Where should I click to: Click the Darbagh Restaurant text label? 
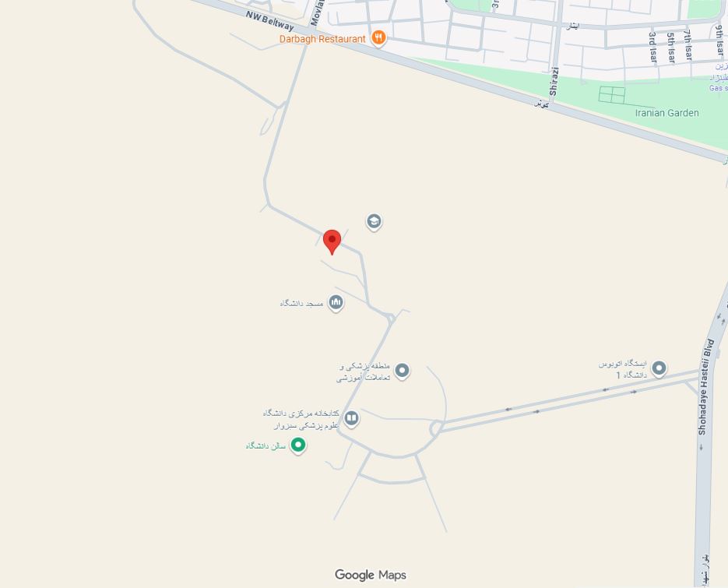coord(322,39)
